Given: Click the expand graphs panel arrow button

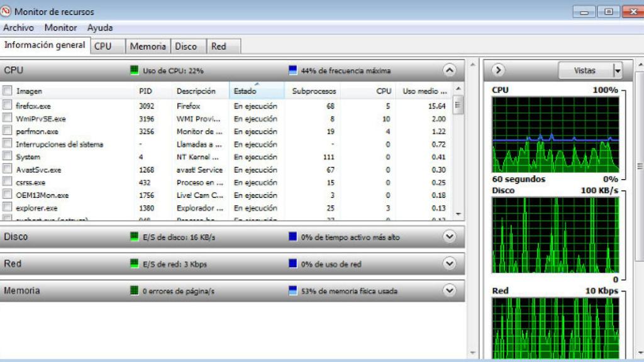Looking at the screenshot, I should [499, 70].
